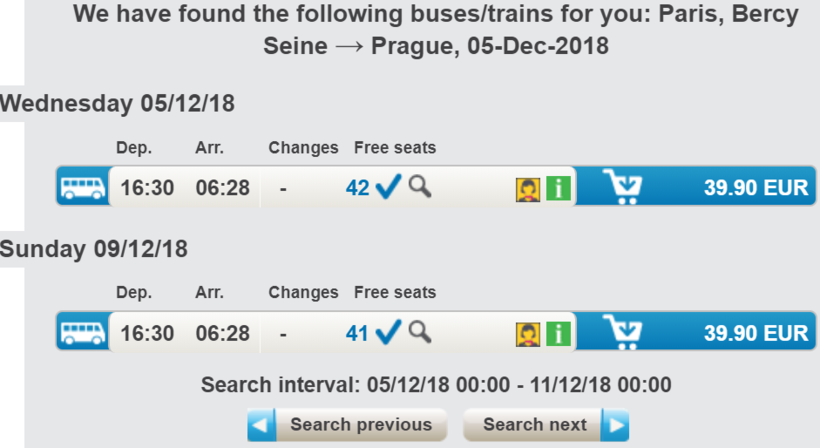This screenshot has width=820, height=448.
Task: Click Wednesday's 16:30 departure time
Action: tap(147, 188)
